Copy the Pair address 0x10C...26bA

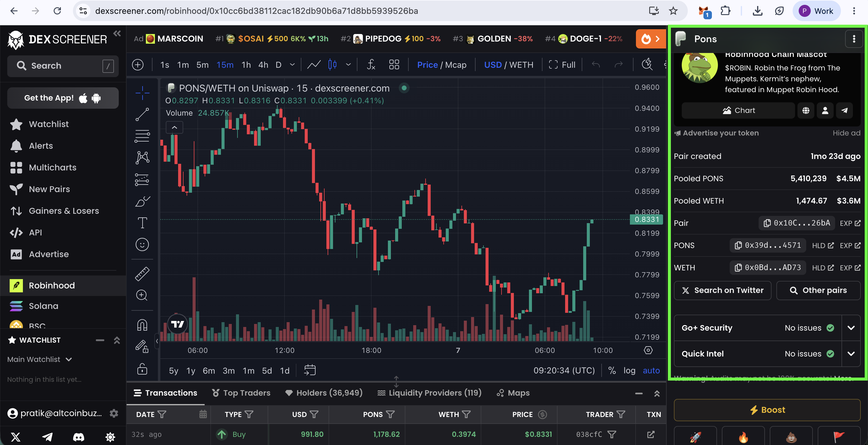pyautogui.click(x=797, y=223)
